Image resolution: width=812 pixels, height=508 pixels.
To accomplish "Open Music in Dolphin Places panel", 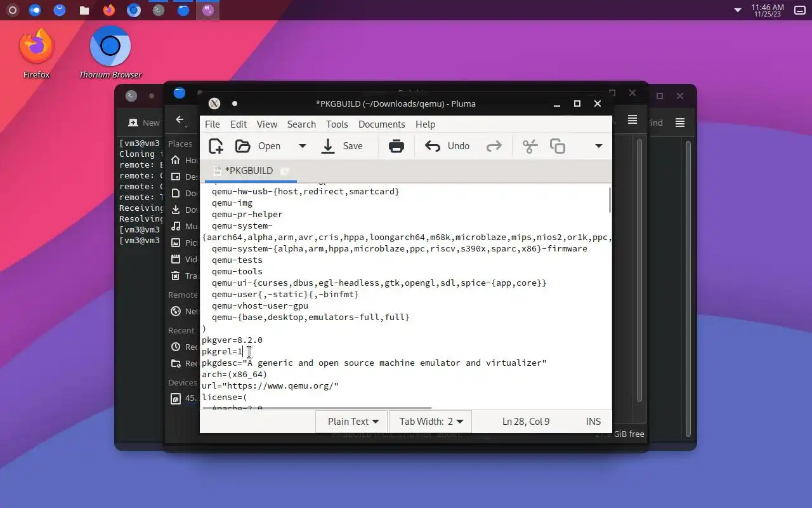I will (183, 226).
